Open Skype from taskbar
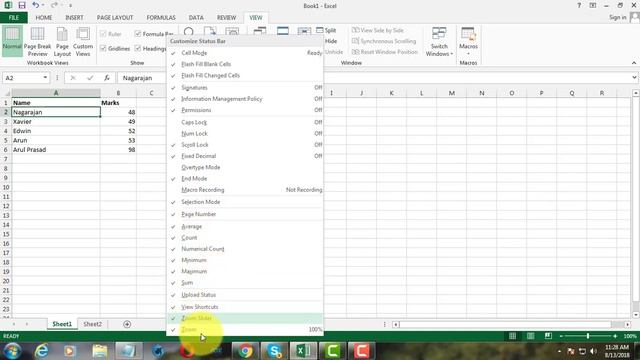This screenshot has height=360, width=640. coord(274,351)
